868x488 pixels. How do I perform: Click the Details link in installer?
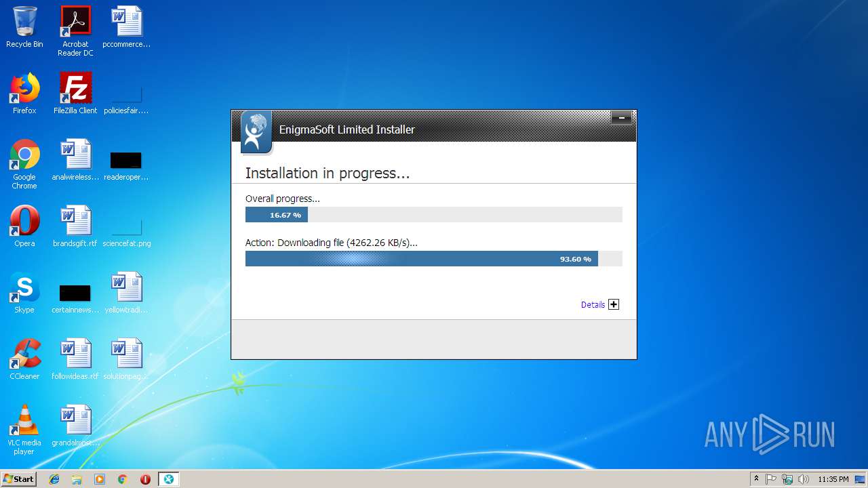pyautogui.click(x=593, y=305)
